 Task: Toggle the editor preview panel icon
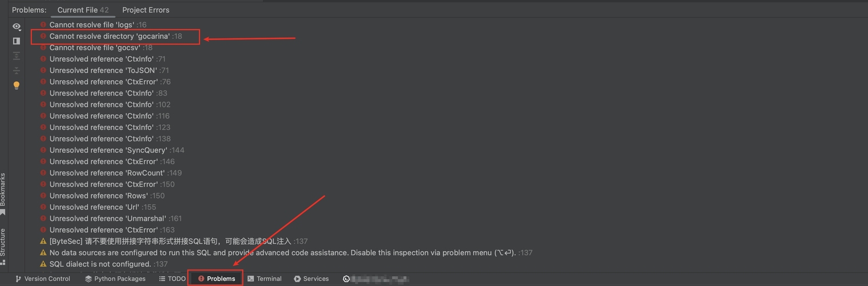[17, 41]
